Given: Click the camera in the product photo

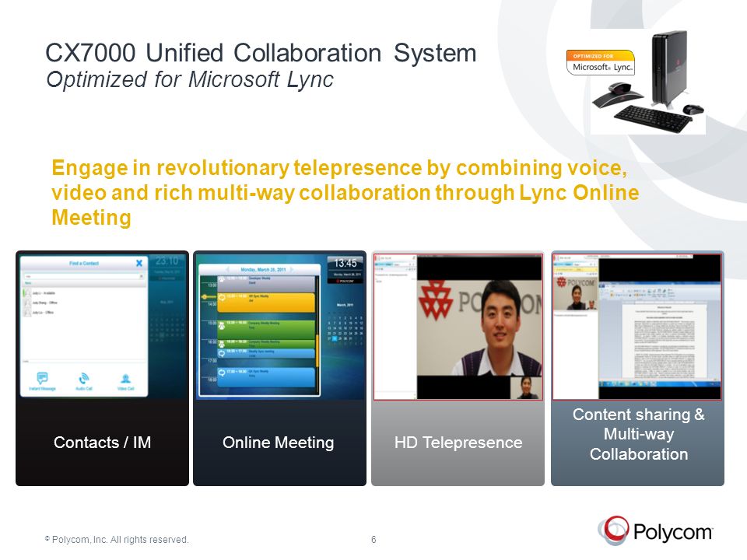Looking at the screenshot, I should tap(617, 95).
